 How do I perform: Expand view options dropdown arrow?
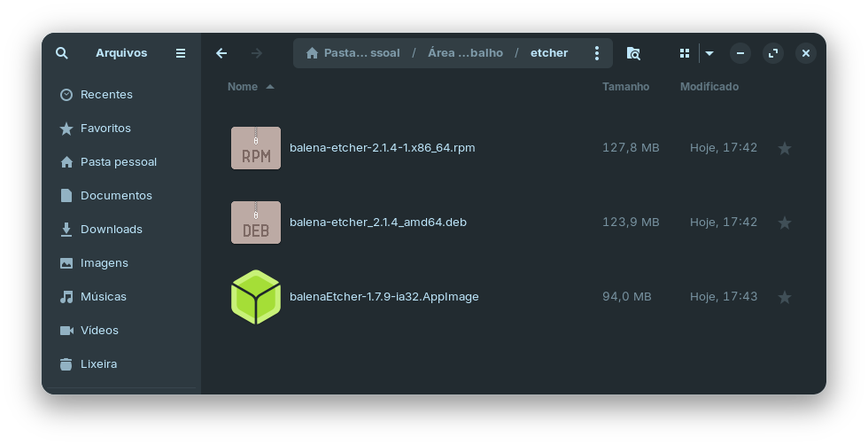click(709, 54)
